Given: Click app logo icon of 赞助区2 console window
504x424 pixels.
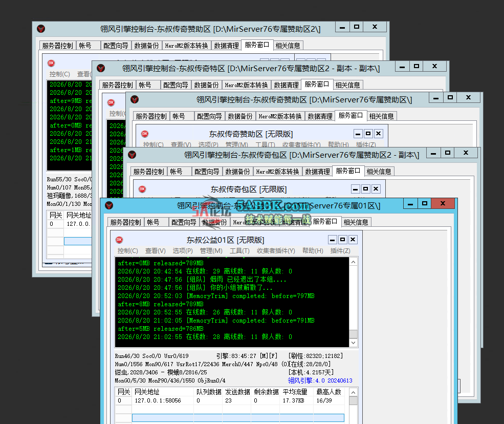Looking at the screenshot, I should pyautogui.click(x=41, y=29).
